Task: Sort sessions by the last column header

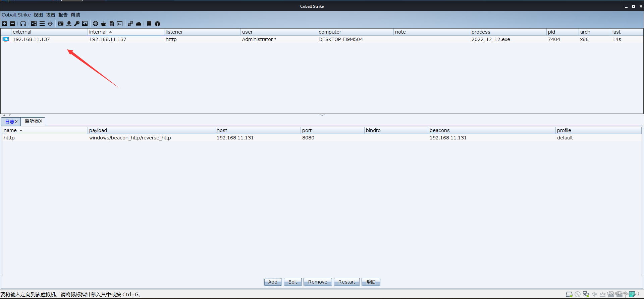Action: [627, 32]
